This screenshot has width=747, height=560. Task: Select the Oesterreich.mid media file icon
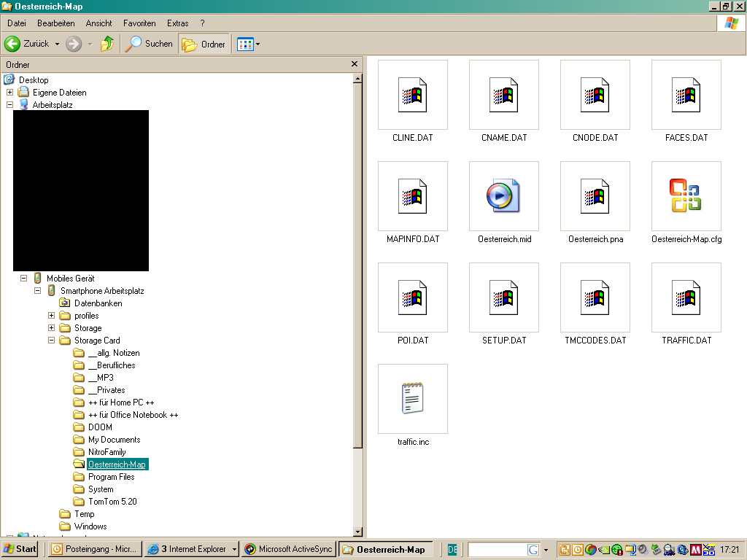coord(504,196)
